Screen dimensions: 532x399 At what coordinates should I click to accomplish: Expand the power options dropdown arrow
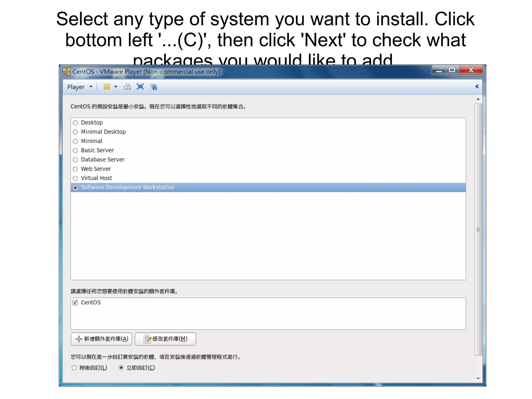coord(116,87)
